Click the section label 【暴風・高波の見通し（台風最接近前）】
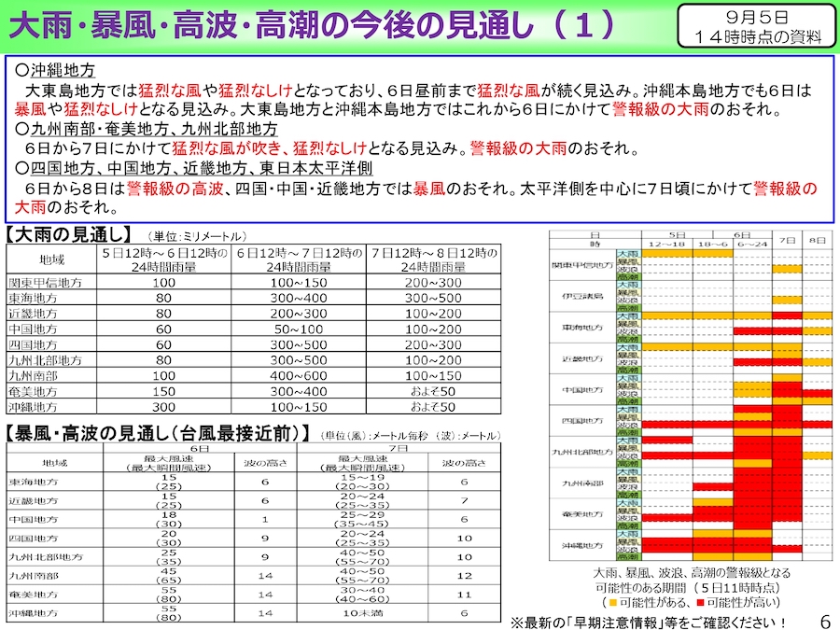Viewport: 840px width, 630px height. (158, 433)
